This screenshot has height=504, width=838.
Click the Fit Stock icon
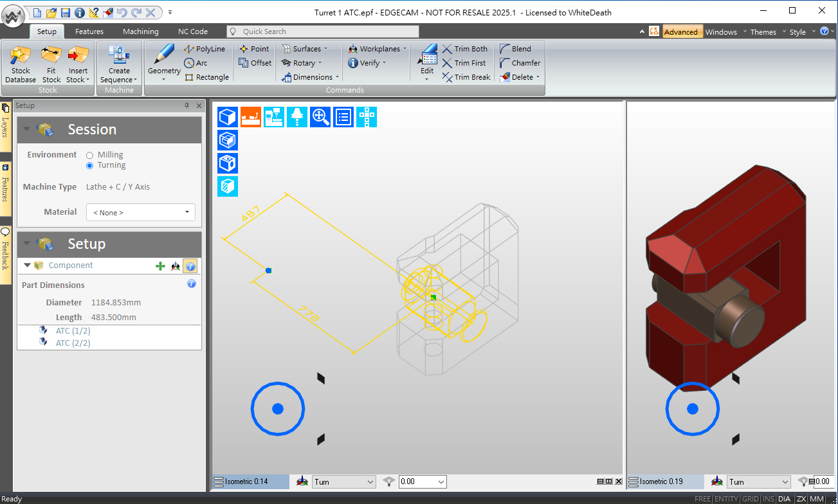pos(51,64)
